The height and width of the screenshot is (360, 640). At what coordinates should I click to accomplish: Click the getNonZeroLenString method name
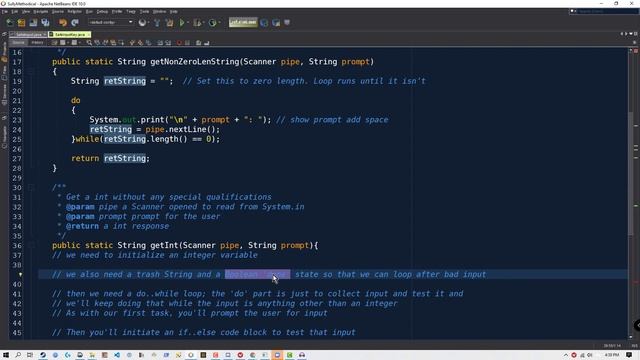[195, 62]
